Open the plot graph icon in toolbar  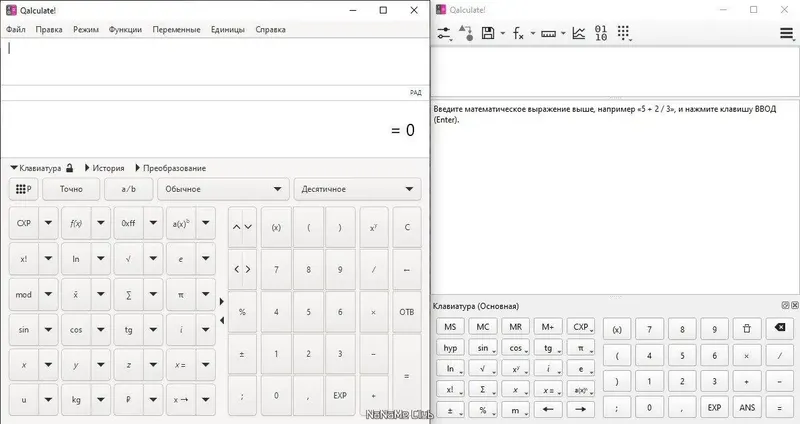coord(579,33)
